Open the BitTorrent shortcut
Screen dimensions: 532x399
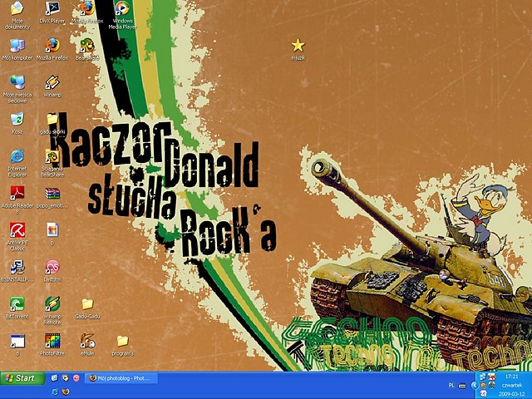point(17,308)
